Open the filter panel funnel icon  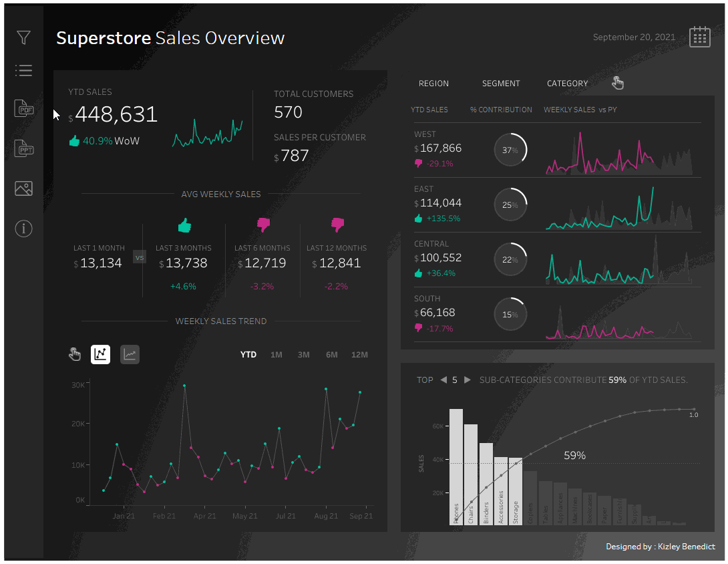(x=23, y=37)
